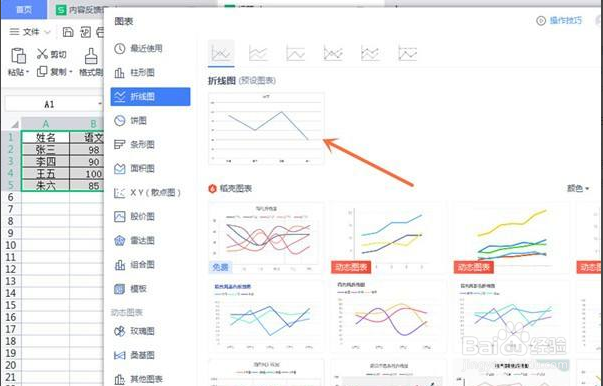Select row header 10
This screenshot has width=603, height=386.
[x=11, y=245]
